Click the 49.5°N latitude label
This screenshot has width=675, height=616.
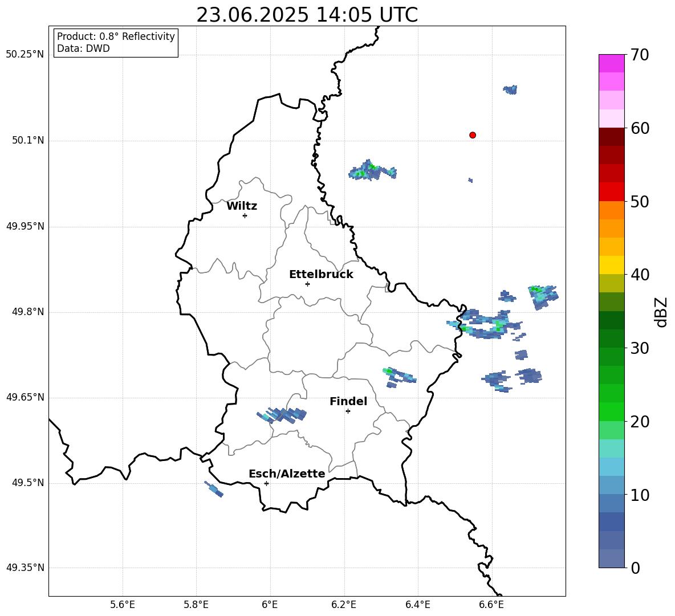pyautogui.click(x=28, y=483)
